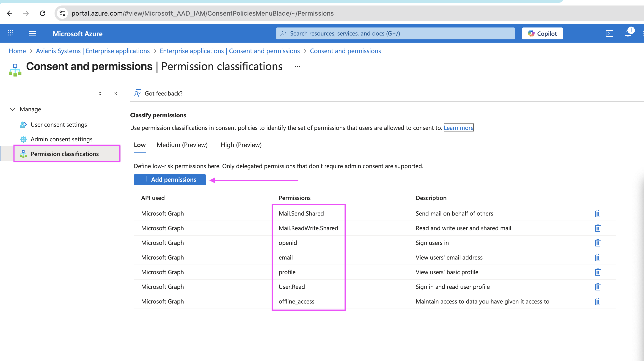
Task: Click the Admin consent settings gear icon
Action: [23, 139]
